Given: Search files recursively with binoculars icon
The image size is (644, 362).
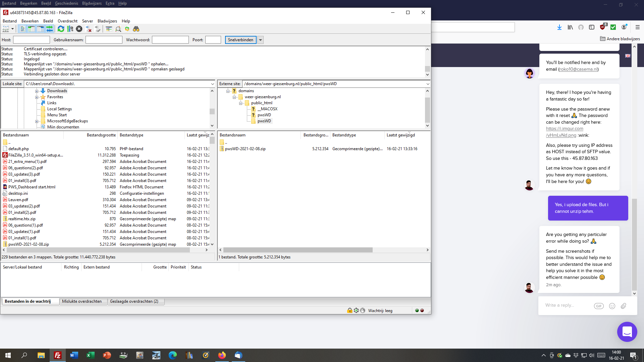Looking at the screenshot, I should click(x=136, y=29).
